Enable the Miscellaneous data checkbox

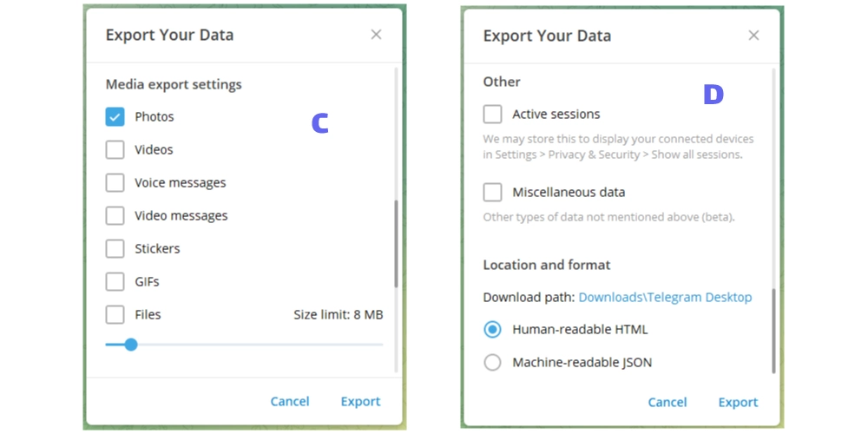pos(492,193)
